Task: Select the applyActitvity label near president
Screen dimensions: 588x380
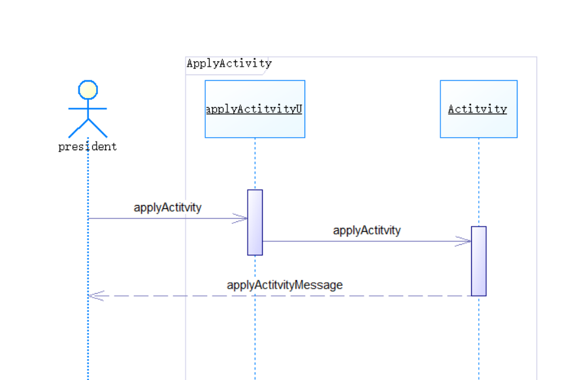Action: (168, 208)
